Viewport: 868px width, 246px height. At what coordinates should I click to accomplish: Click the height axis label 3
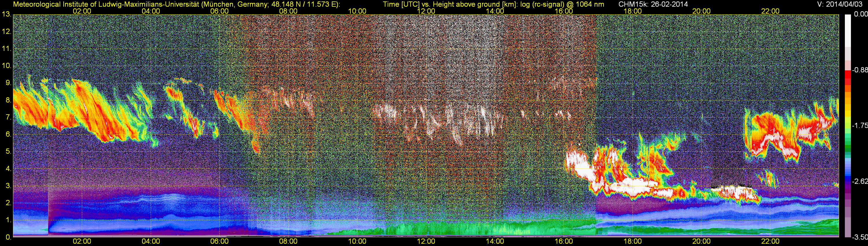8,186
